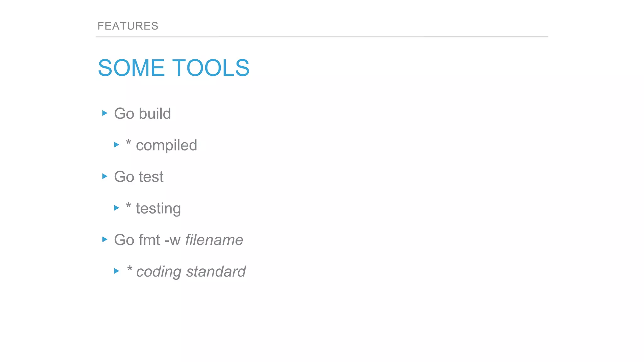Viewport: 644px width, 362px height.
Task: Click the -w flag in the fmt line
Action: 172,240
